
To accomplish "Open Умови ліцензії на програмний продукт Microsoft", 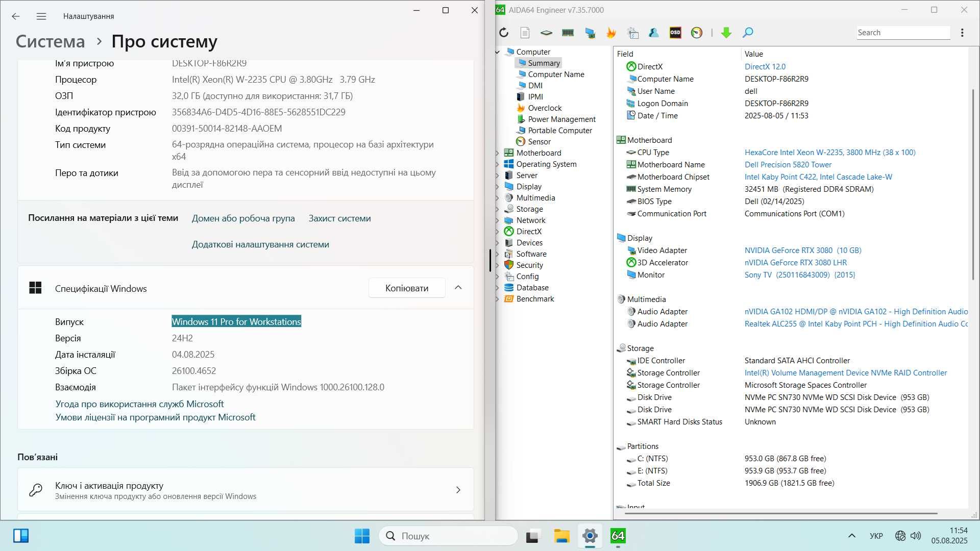I will [155, 417].
